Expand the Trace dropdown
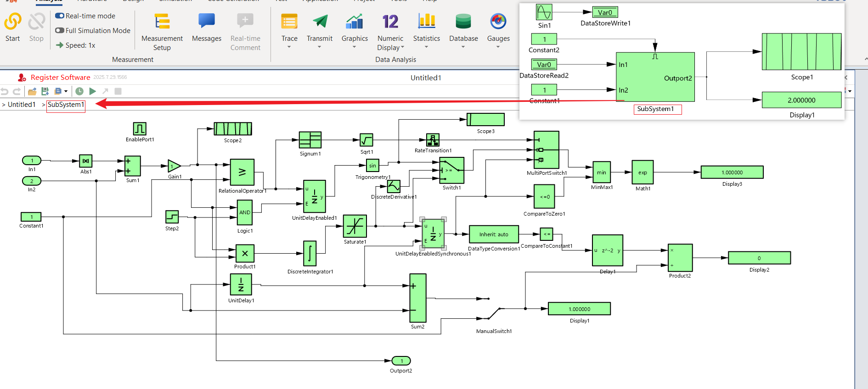This screenshot has height=389, width=868. [x=289, y=47]
